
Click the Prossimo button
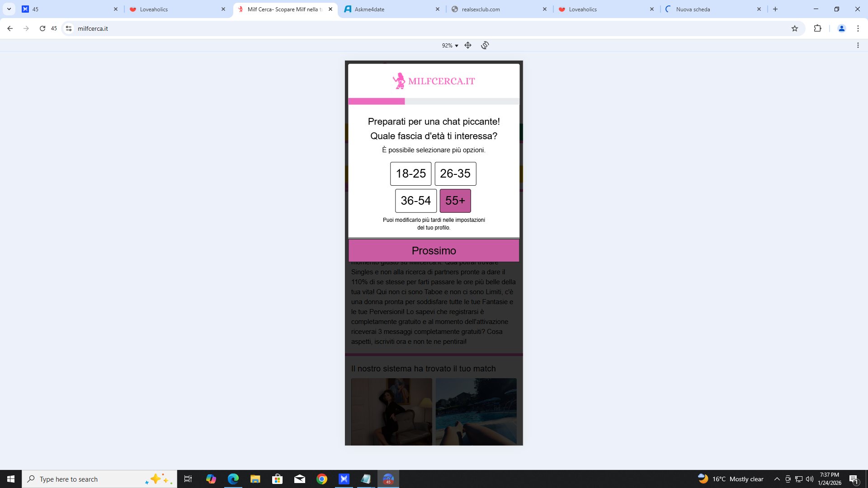(x=434, y=251)
